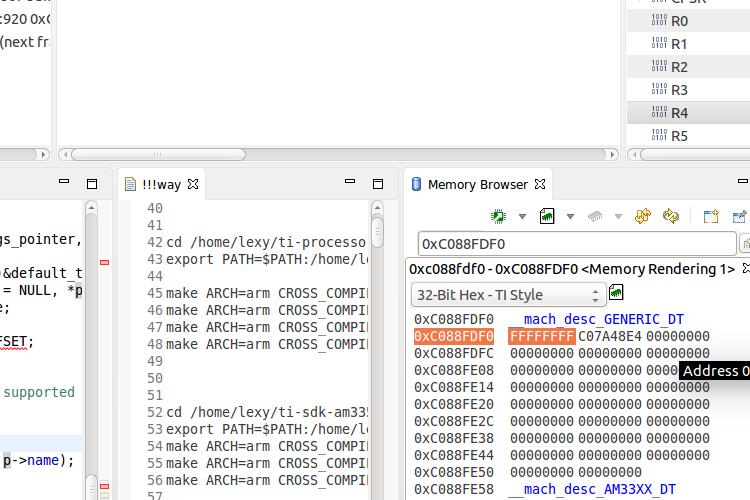Click the red error marker in editor ruler
This screenshot has width=750, height=500.
point(104,262)
